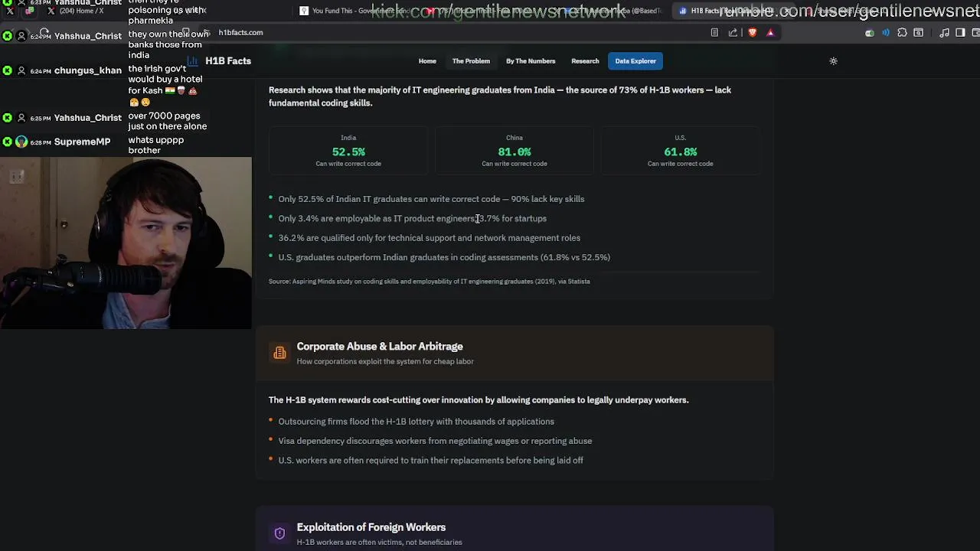Screen dimensions: 980x551
Task: Click 'Visa dependency discourages workers' bullet
Action: (435, 442)
